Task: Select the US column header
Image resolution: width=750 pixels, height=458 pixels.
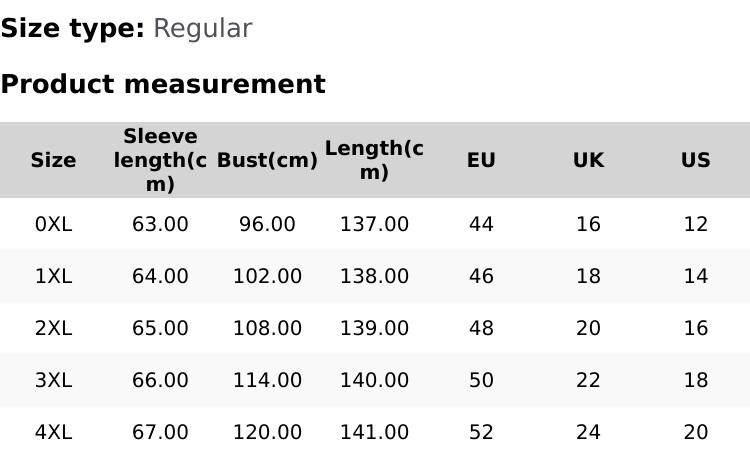Action: point(695,160)
